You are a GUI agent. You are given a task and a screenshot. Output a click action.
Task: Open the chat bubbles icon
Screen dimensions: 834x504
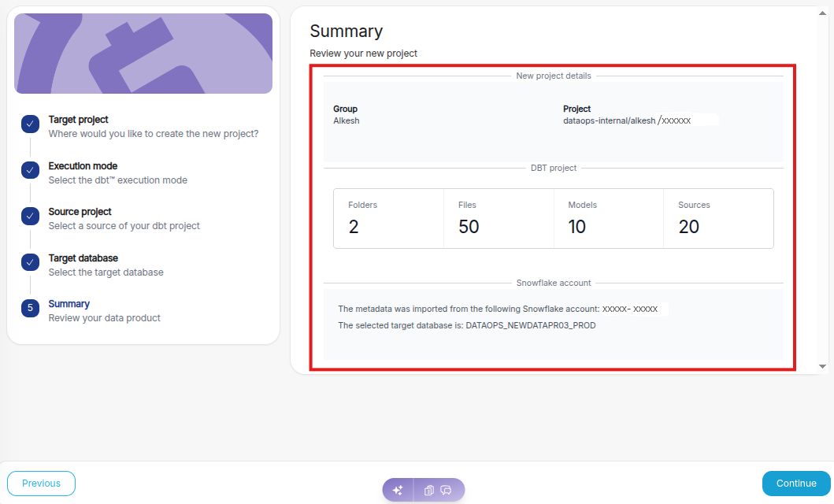tap(446, 490)
